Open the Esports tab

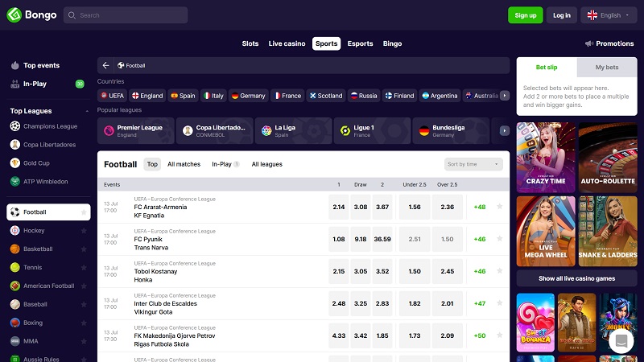click(x=360, y=43)
